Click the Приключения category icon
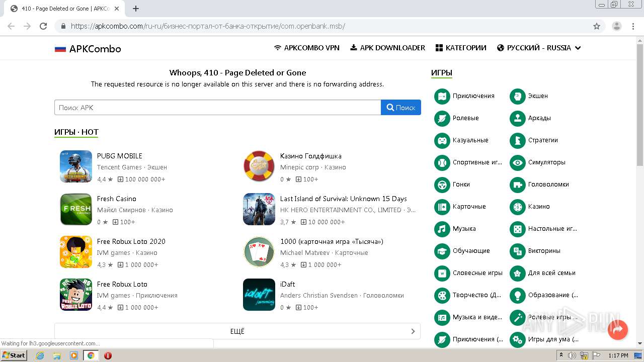 (x=442, y=96)
